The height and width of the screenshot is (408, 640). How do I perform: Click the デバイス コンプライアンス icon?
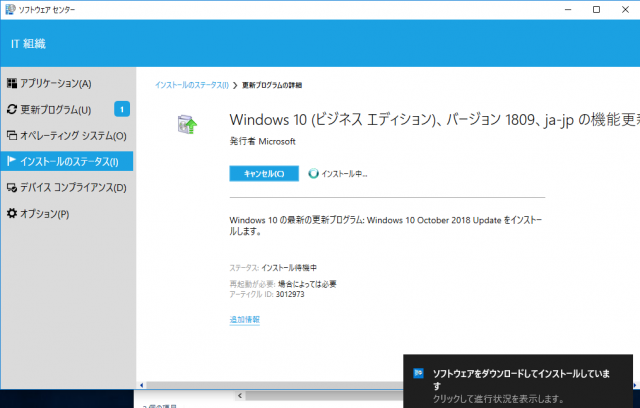11,187
